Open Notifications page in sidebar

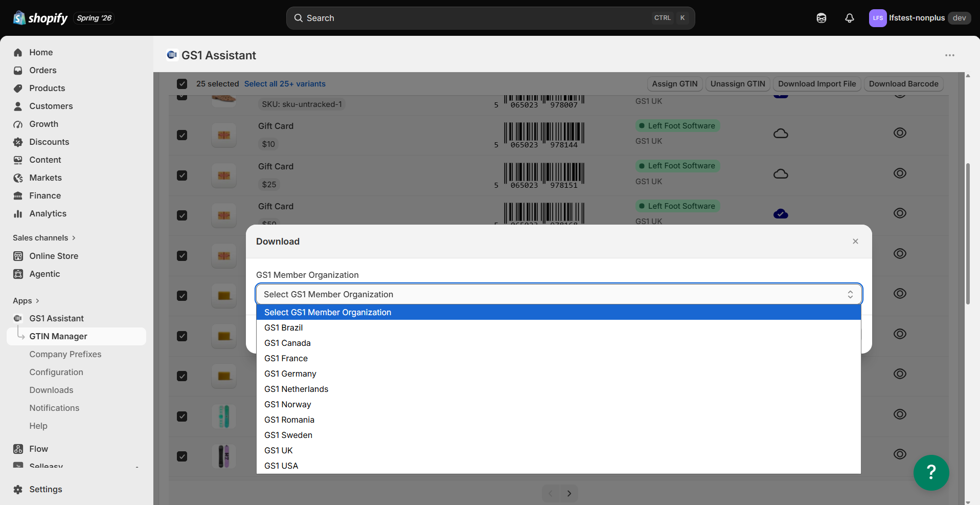pos(54,408)
